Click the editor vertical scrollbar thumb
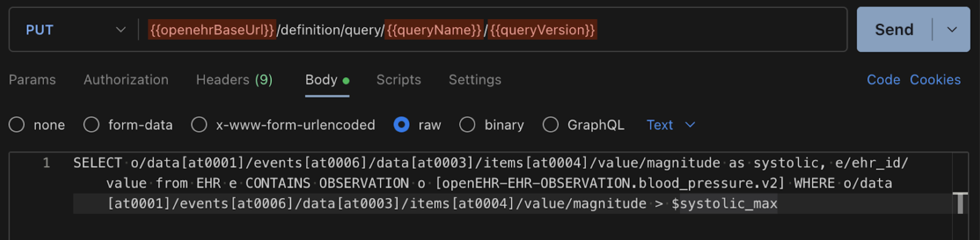Viewport: 980px width, 240px height. [960, 203]
